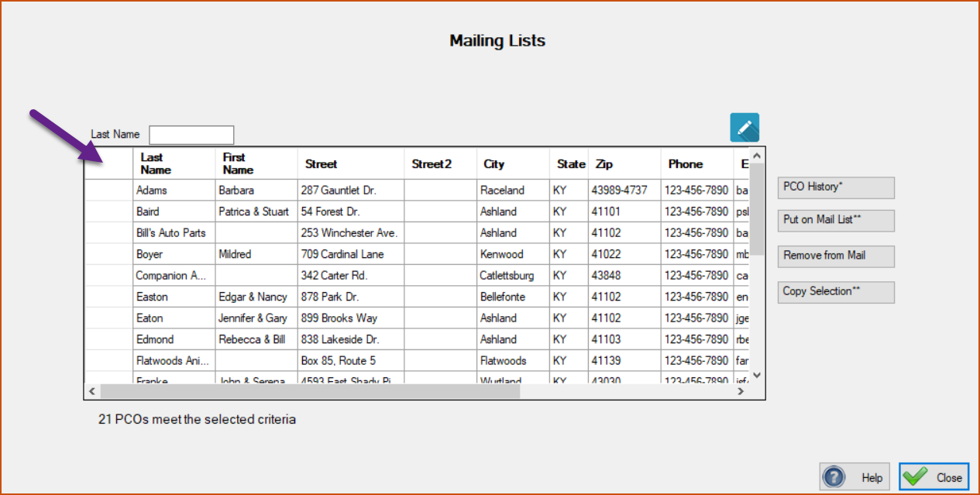Click the blue pencil edit icon

(744, 128)
